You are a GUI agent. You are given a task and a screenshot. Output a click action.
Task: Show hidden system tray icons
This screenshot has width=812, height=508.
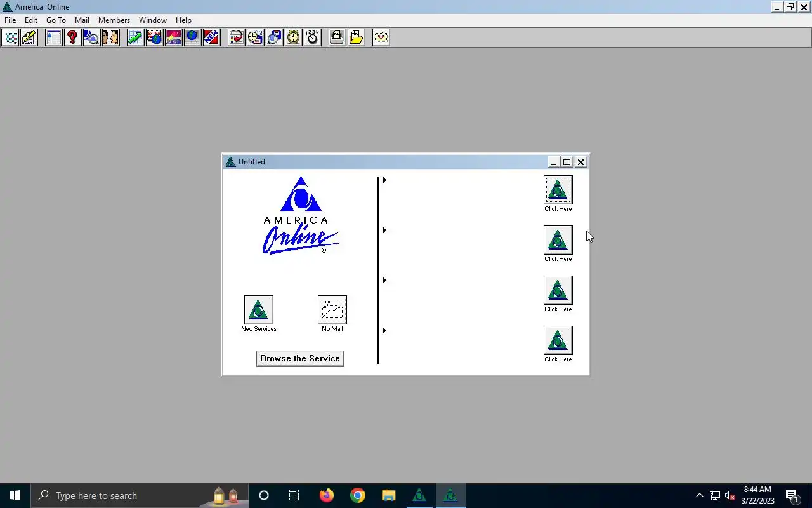[700, 495]
